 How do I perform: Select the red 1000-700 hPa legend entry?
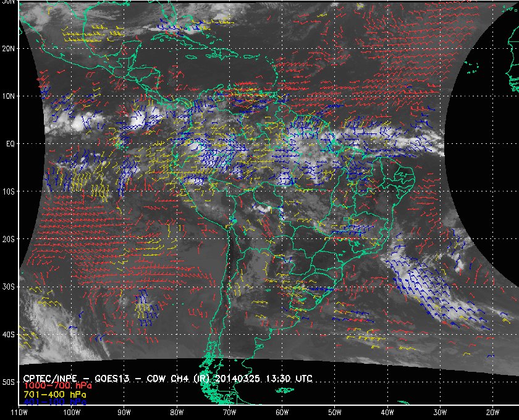57,386
